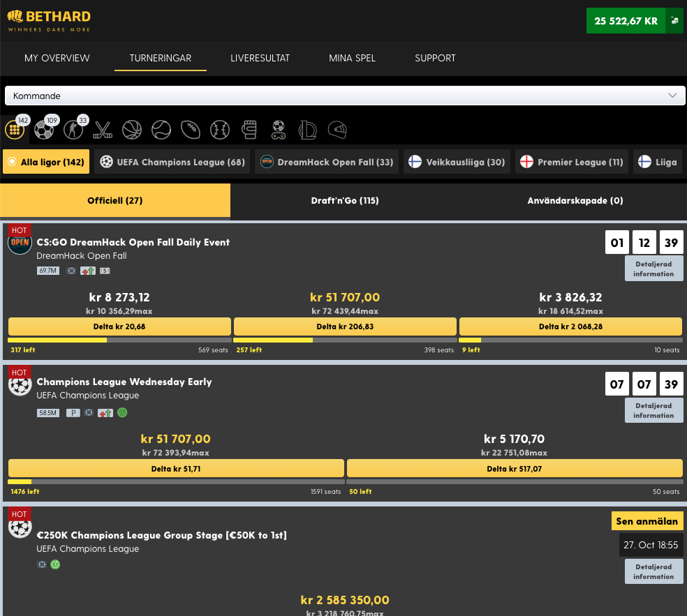Open the tennis sport filter
Screen dimensions: 687x616
[161, 129]
